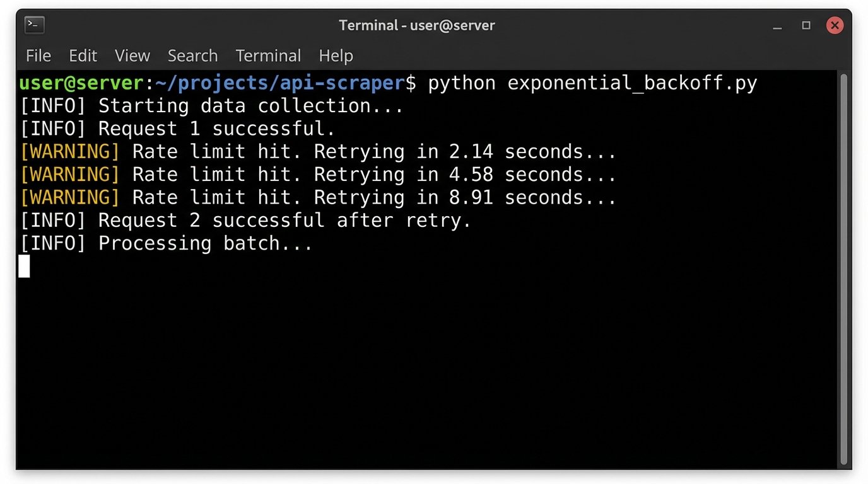868x484 pixels.
Task: Click the vertical scrollbar of the terminal
Action: coord(844,268)
